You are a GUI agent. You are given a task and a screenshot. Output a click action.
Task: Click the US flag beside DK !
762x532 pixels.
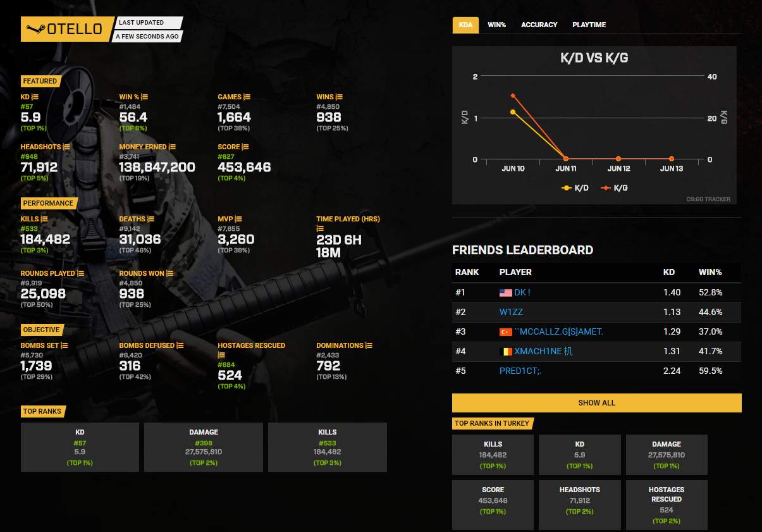point(505,293)
